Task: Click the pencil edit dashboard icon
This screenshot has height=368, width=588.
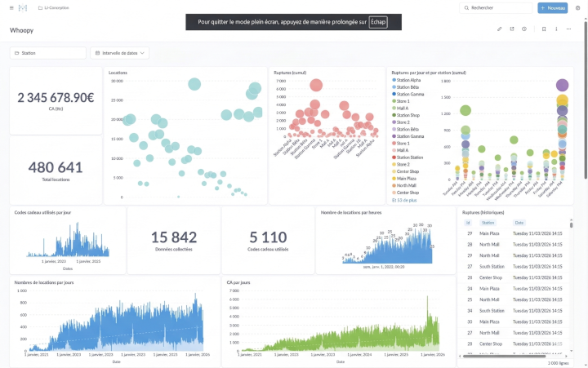Action: click(x=500, y=29)
